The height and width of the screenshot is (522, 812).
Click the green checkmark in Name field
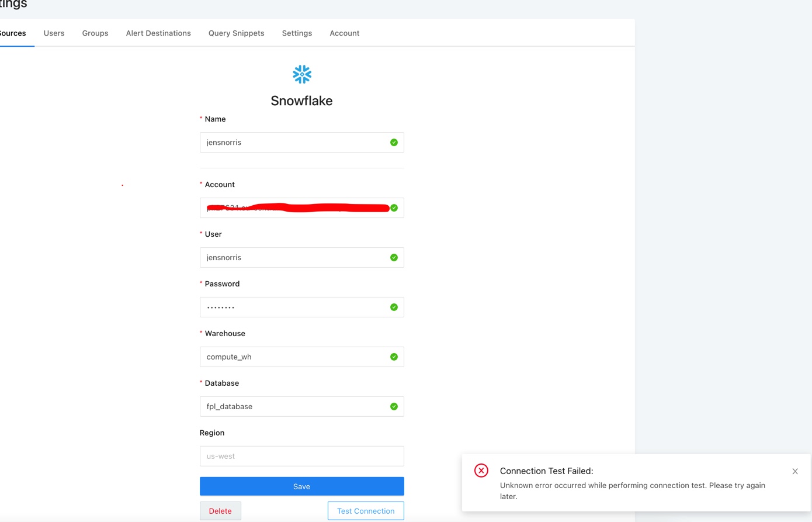tap(394, 143)
